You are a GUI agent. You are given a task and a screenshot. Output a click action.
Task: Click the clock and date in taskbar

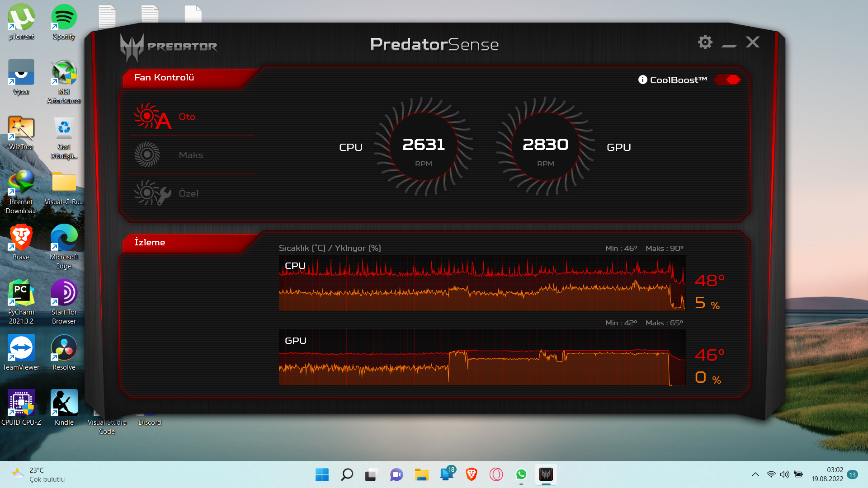click(827, 474)
